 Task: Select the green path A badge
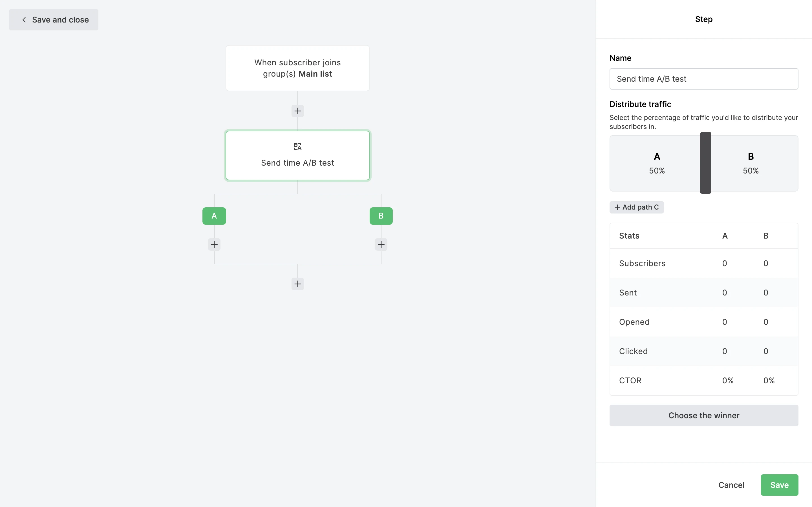pos(214,216)
